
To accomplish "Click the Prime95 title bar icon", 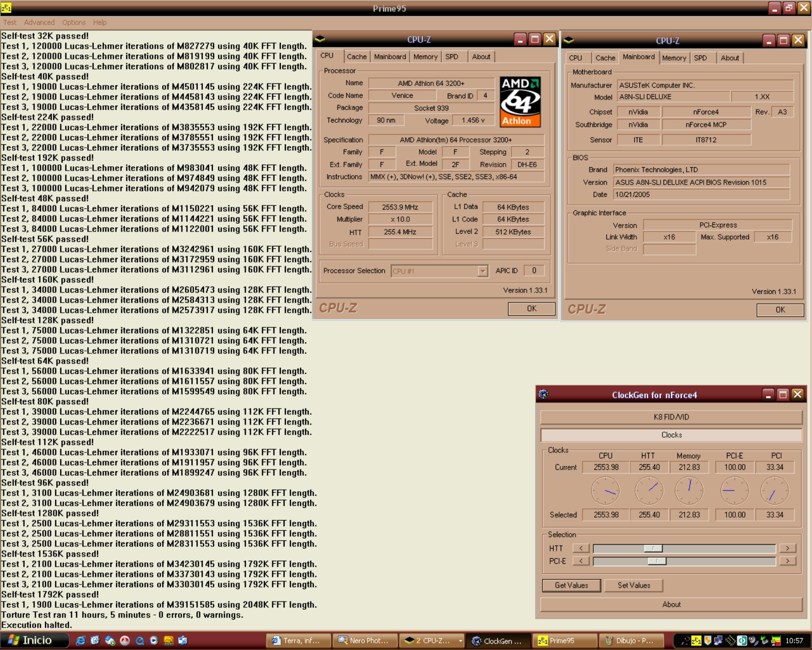I will [x=6, y=8].
